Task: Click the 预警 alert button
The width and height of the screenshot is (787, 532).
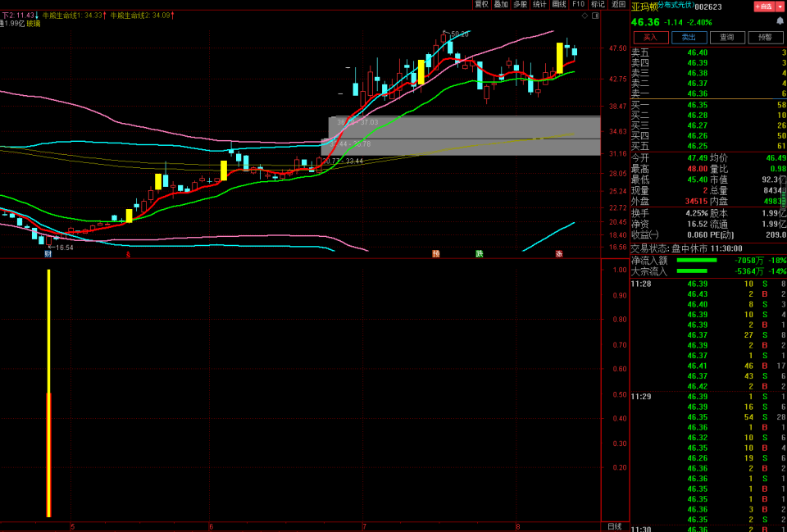Action: pyautogui.click(x=766, y=38)
